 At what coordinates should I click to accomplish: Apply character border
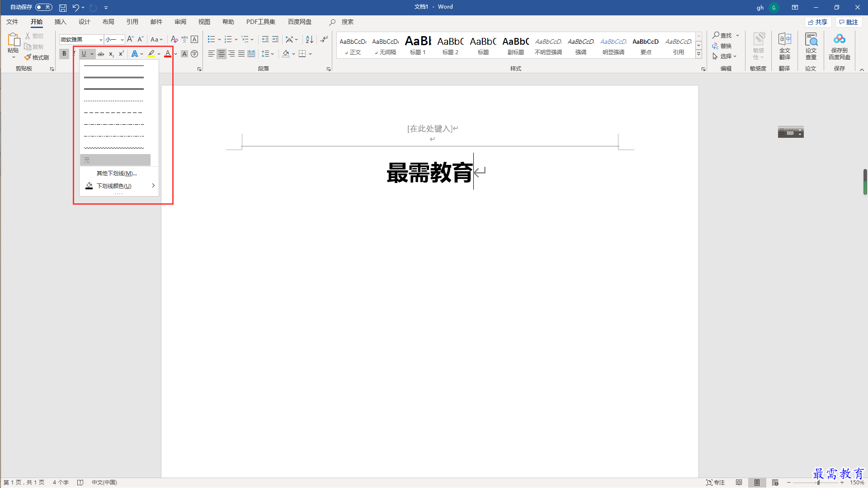tap(194, 39)
